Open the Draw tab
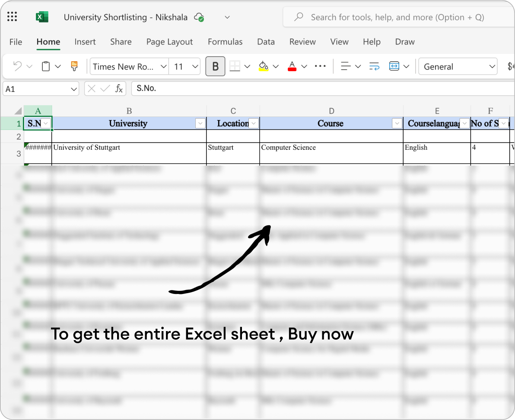 tap(405, 42)
